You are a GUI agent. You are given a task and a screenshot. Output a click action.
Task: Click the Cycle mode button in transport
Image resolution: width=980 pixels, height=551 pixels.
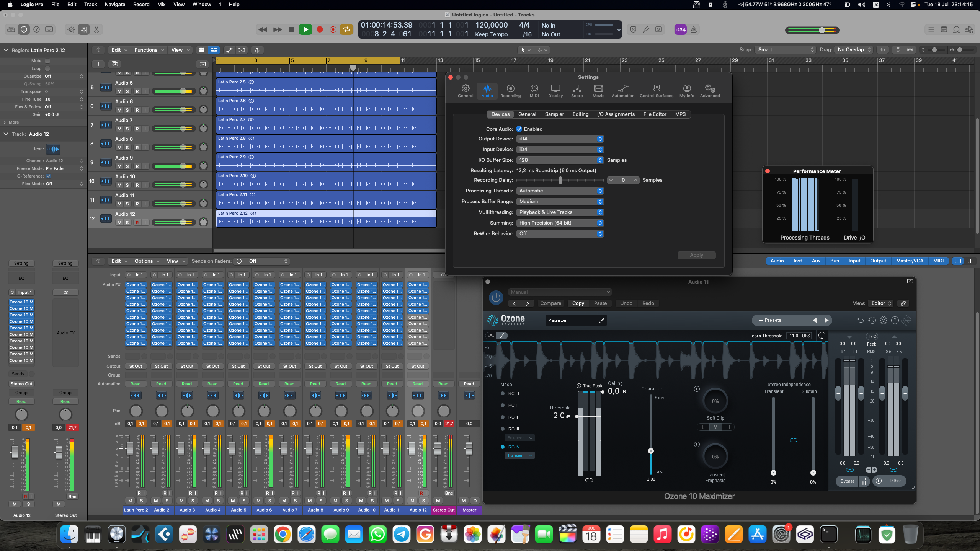pos(346,29)
